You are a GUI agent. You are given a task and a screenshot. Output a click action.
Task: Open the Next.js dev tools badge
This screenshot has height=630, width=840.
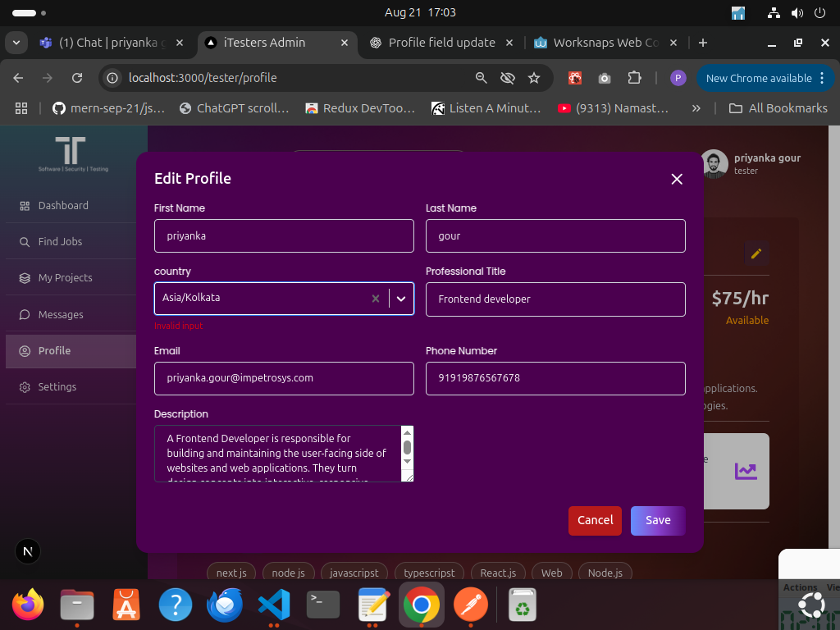(29, 551)
